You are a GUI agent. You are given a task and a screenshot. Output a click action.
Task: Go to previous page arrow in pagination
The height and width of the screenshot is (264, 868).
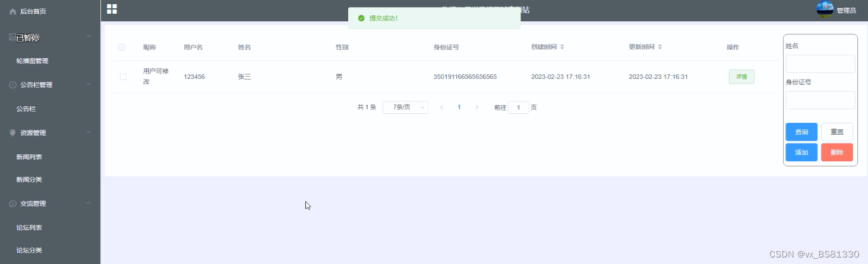click(441, 107)
